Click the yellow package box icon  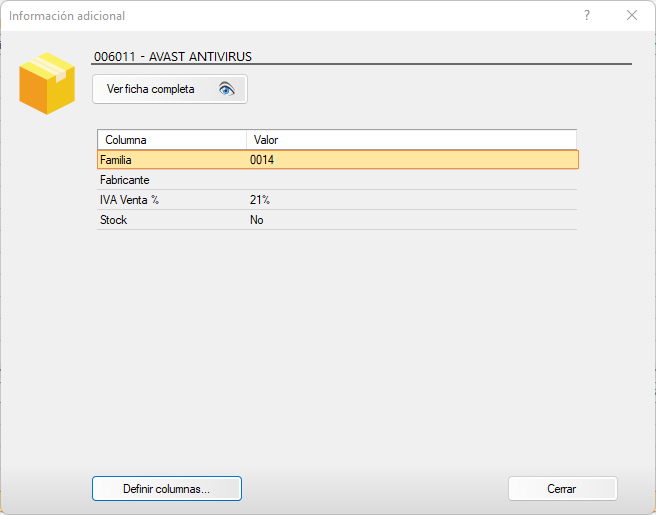point(47,82)
